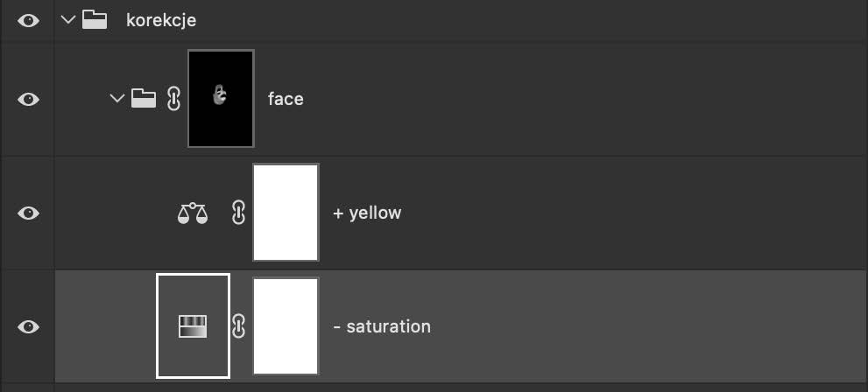Select the face group by name
Image resolution: width=868 pixels, height=392 pixels.
pos(286,99)
